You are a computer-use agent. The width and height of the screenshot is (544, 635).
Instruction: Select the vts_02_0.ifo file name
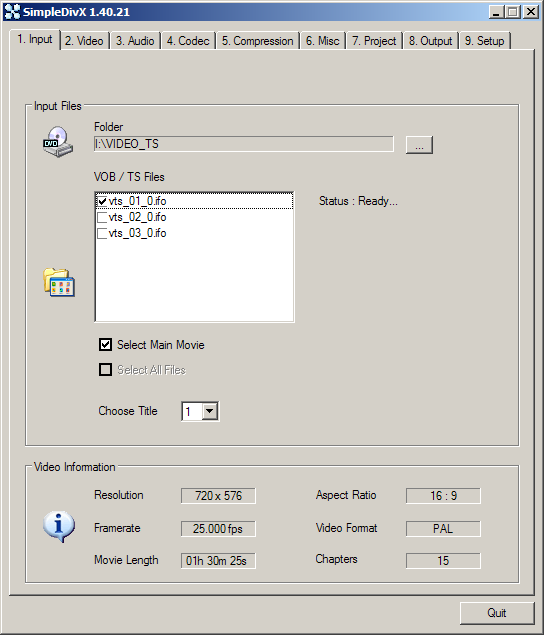coord(137,217)
